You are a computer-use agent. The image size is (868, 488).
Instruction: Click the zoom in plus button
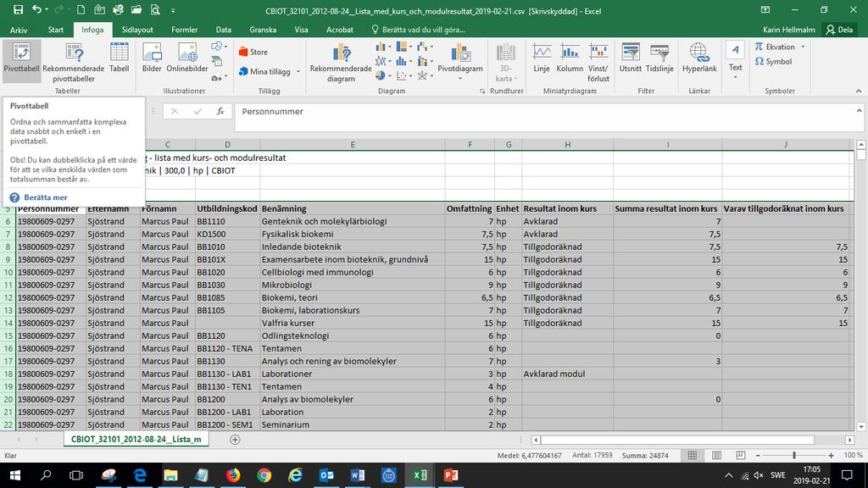click(x=831, y=455)
